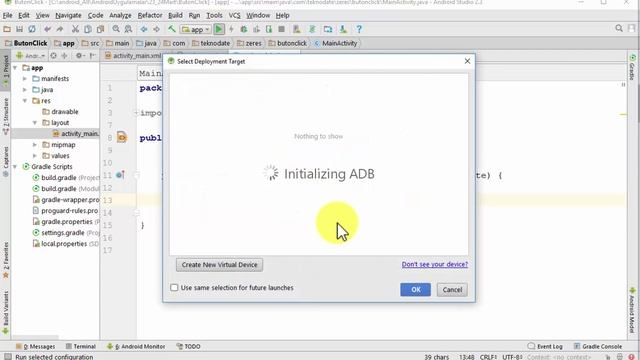Viewport: 640px width, 360px height.
Task: Click the Debug app bug icon
Action: (244, 29)
